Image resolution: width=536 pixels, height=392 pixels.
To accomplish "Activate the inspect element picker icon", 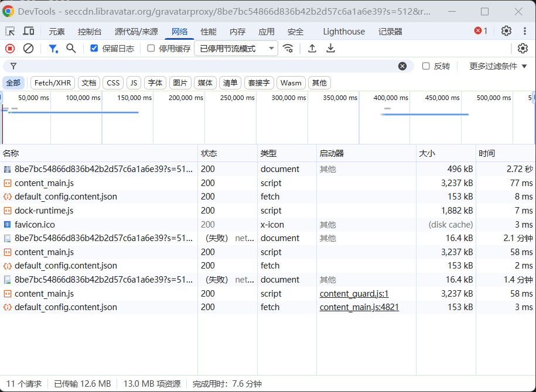I will point(11,32).
